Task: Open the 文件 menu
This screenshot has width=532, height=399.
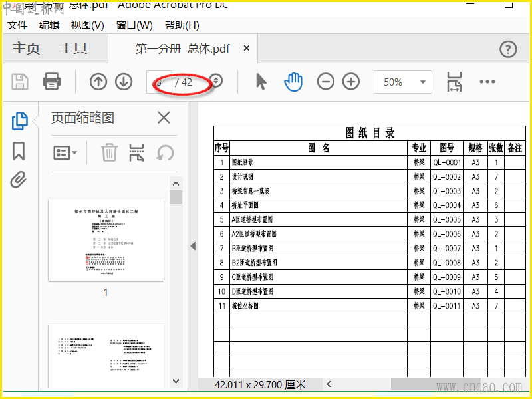Action: tap(17, 25)
